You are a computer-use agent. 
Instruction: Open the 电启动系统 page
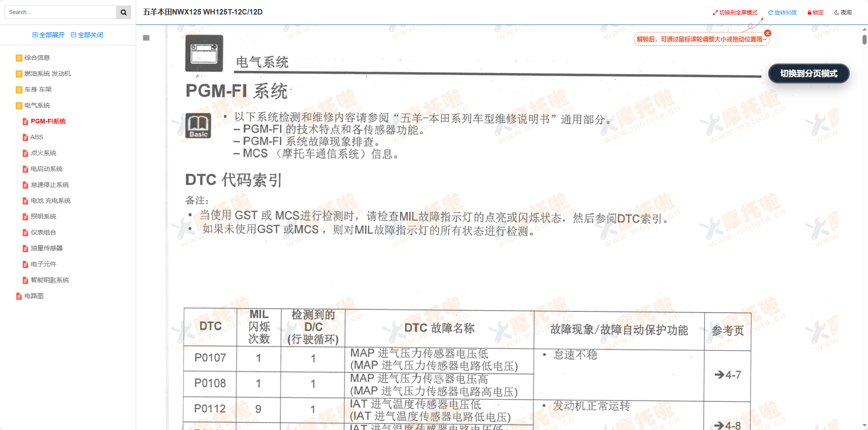tap(47, 169)
